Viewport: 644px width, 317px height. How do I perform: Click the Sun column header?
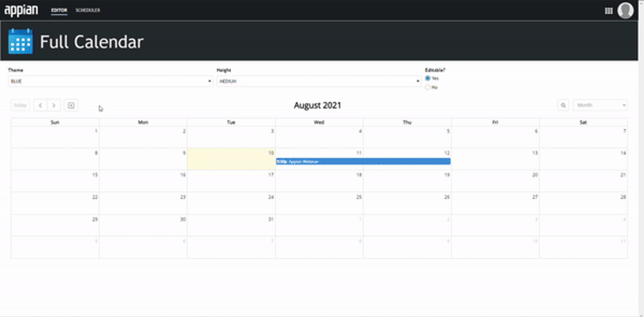(x=55, y=122)
